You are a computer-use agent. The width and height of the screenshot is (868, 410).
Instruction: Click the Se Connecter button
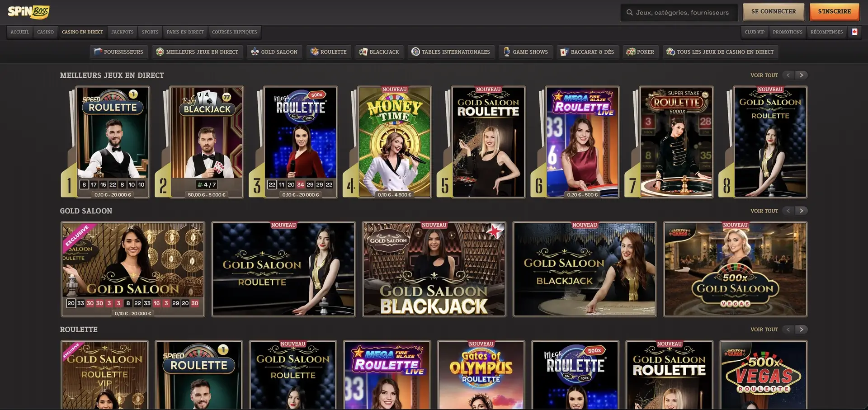(774, 12)
